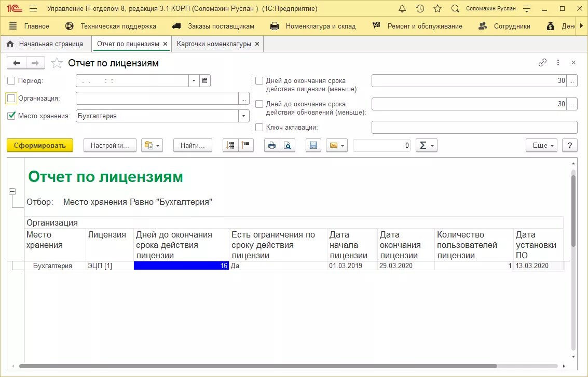The height and width of the screenshot is (377, 588).
Task: Open print preview
Action: [288, 145]
